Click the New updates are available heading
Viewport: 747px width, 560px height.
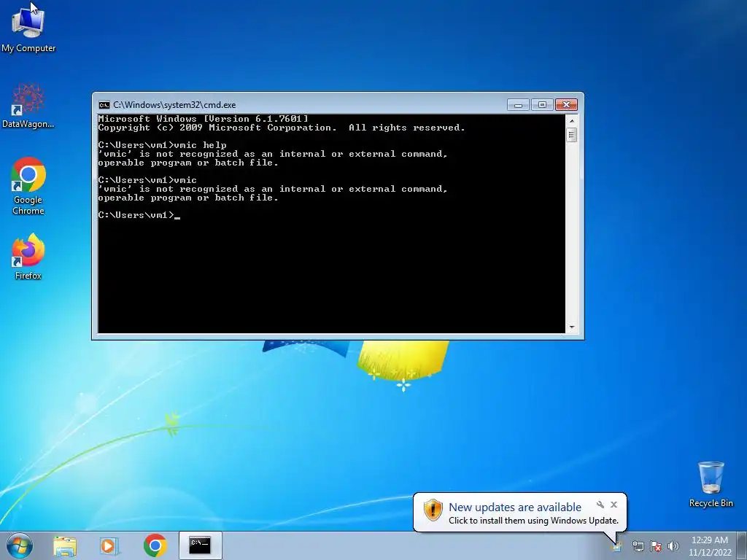tap(515, 507)
